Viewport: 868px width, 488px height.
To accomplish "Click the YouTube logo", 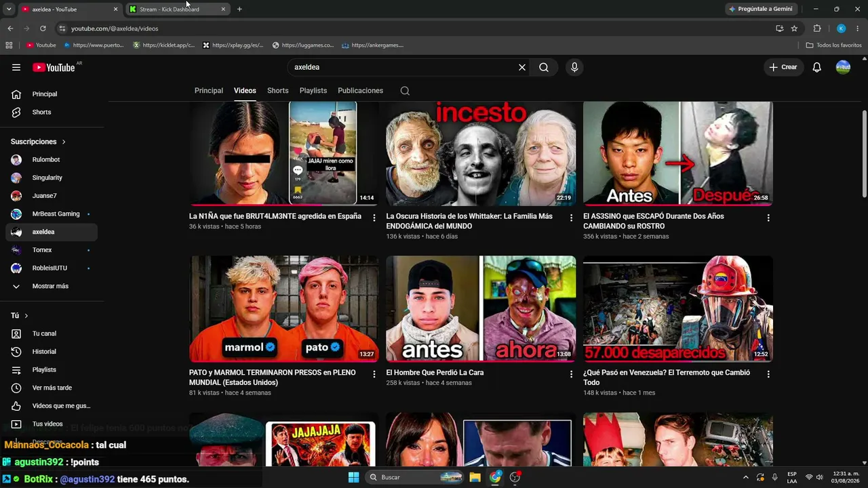I will [54, 67].
